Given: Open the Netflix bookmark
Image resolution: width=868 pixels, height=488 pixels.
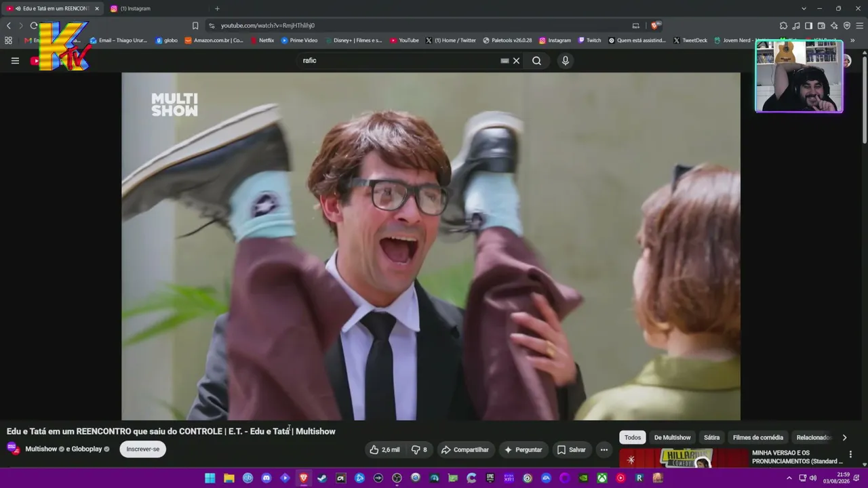Looking at the screenshot, I should [x=262, y=40].
